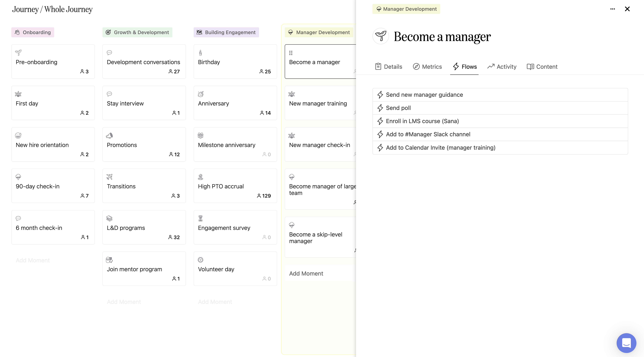Open the Content tab

tap(542, 67)
